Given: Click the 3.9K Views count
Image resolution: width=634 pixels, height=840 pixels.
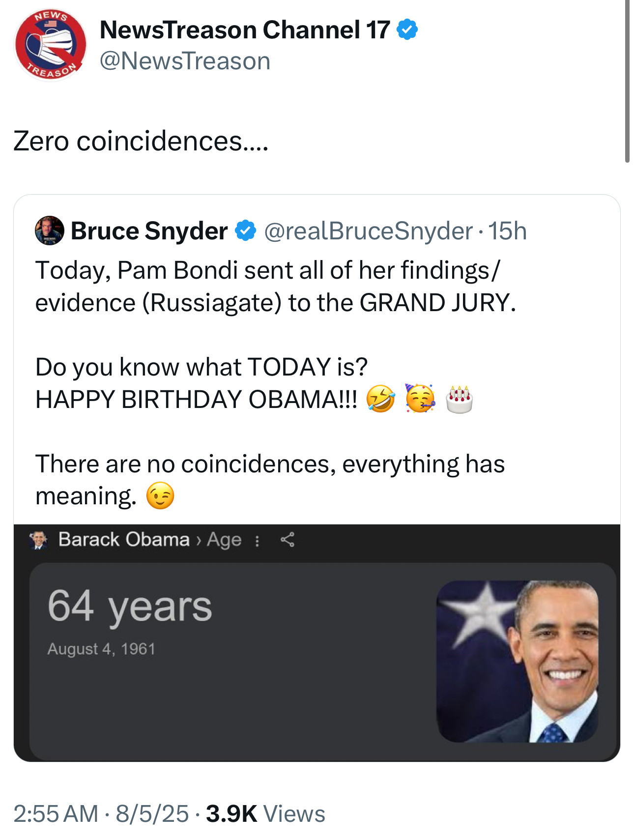Looking at the screenshot, I should [x=265, y=813].
